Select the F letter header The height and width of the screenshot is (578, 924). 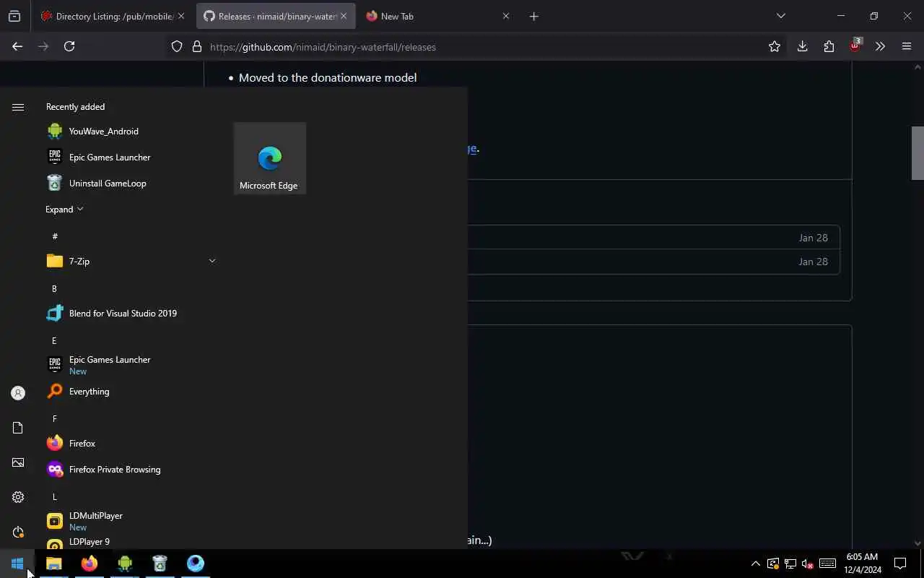(54, 418)
